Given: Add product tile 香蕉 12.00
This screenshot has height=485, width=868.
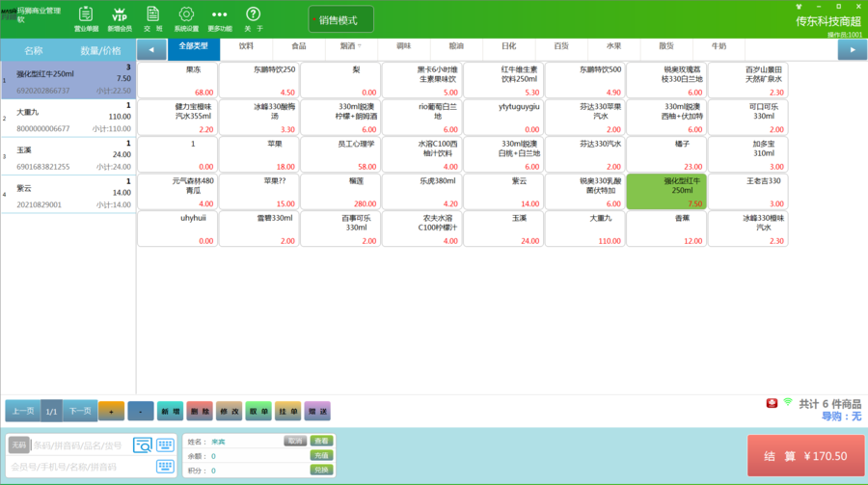Looking at the screenshot, I should 666,229.
